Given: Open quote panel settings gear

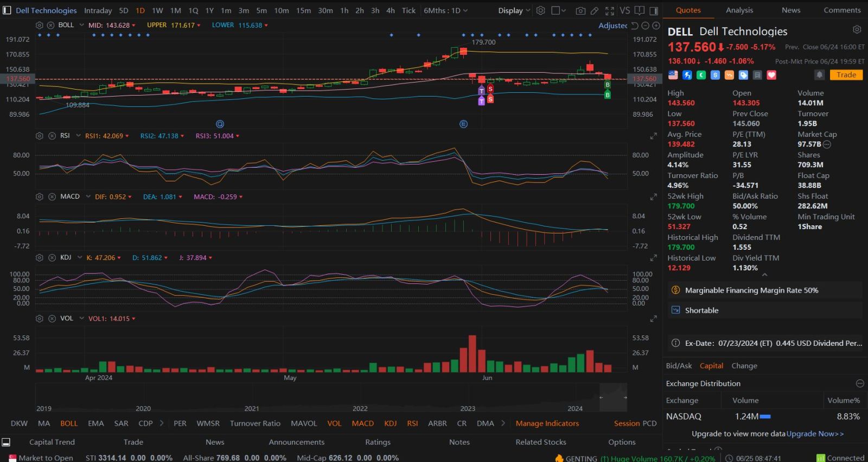Looking at the screenshot, I should point(857,29).
